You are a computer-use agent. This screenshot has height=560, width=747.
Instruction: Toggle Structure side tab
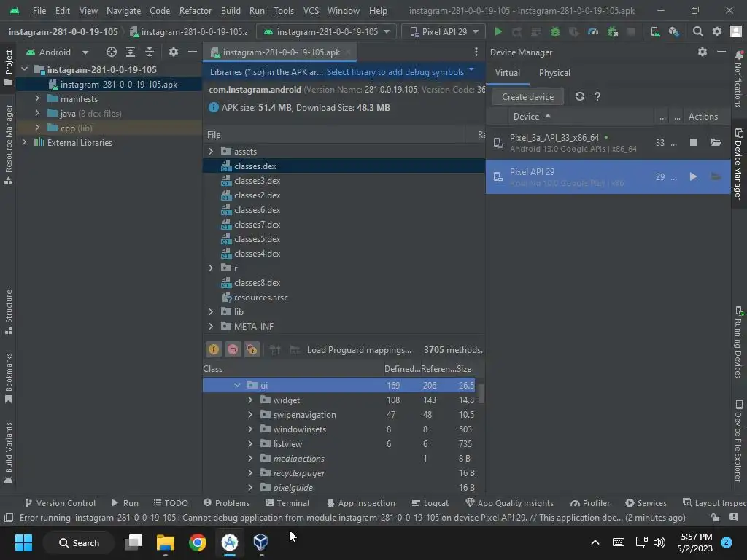(8, 312)
